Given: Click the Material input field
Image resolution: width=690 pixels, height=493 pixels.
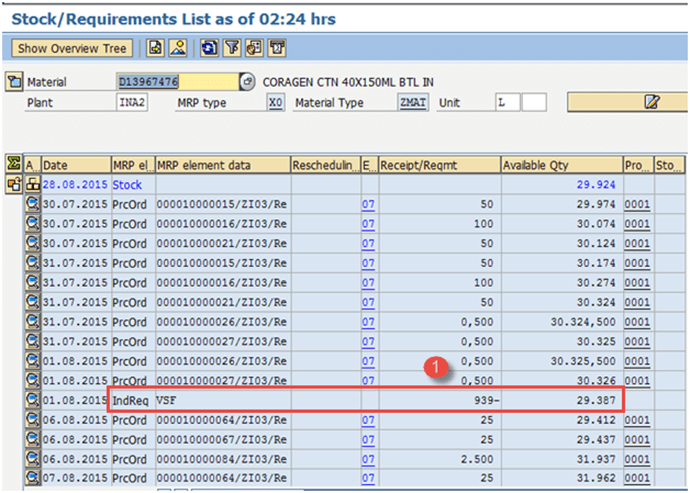Looking at the screenshot, I should [x=175, y=82].
